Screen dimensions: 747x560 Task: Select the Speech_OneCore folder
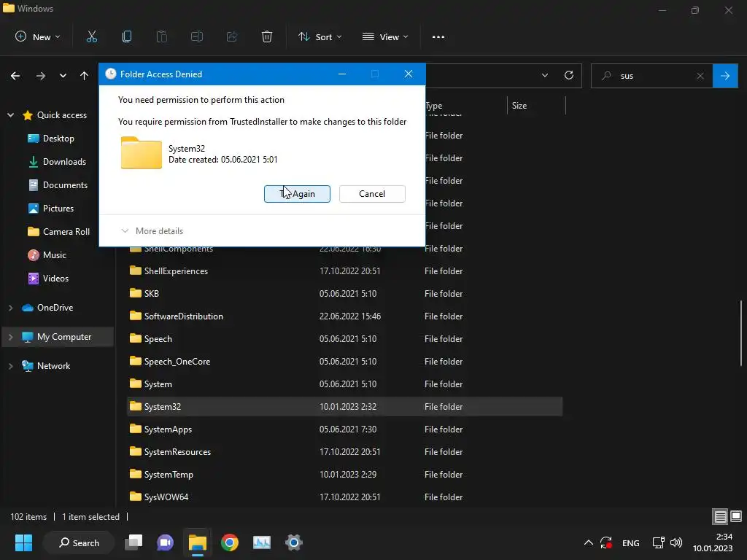345,362
